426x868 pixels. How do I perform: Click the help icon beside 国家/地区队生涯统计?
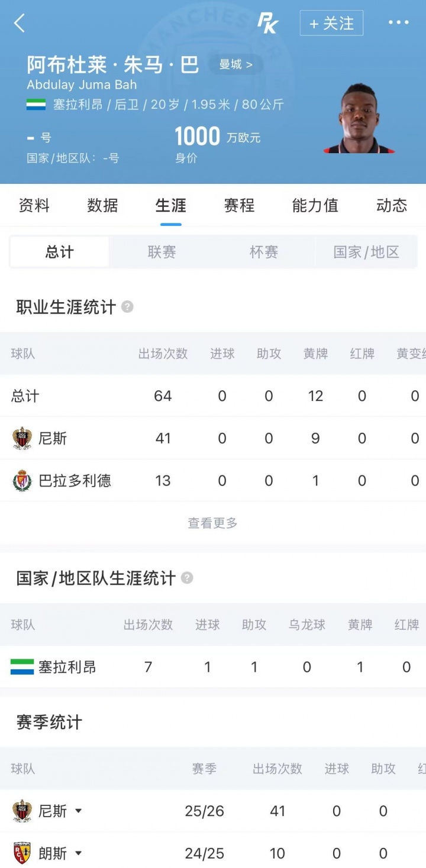(x=187, y=578)
